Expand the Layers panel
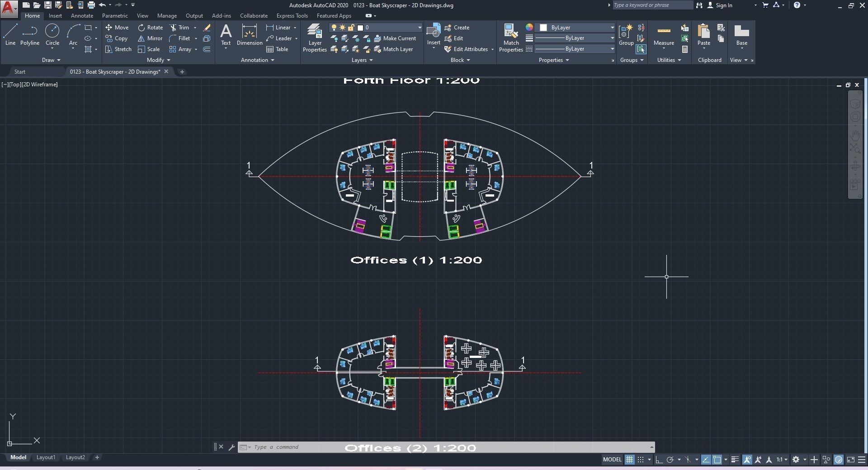 point(362,60)
